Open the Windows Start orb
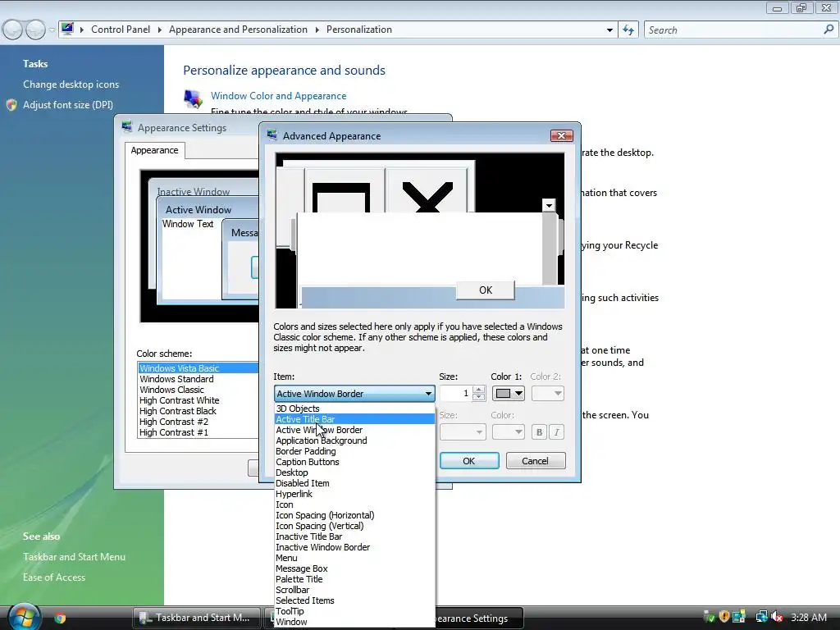This screenshot has width=840, height=630. pos(24,617)
